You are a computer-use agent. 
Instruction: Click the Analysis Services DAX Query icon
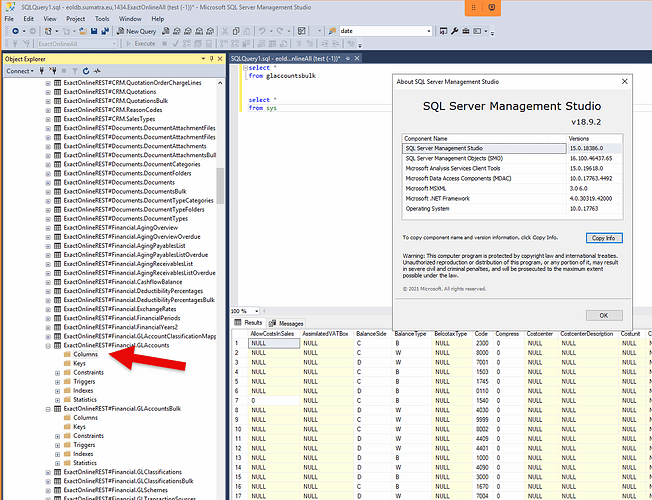210,31
